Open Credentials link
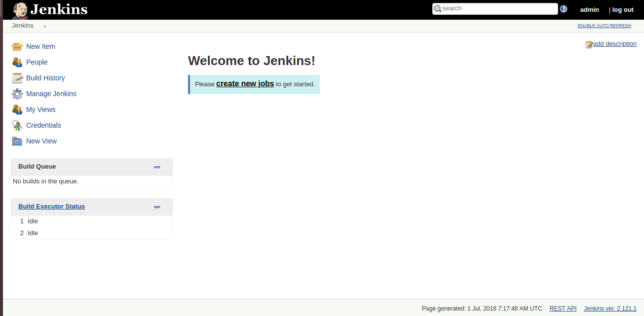644x316 pixels. (x=43, y=125)
